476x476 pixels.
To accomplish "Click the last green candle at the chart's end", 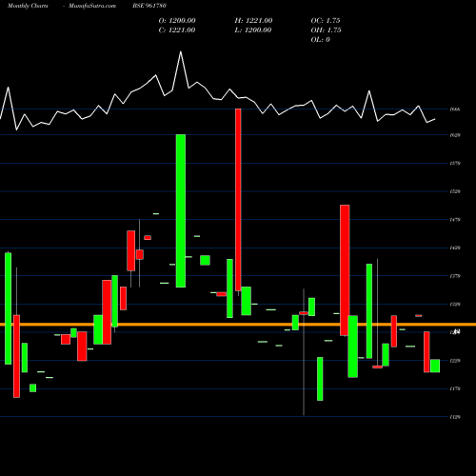I will [435, 366].
